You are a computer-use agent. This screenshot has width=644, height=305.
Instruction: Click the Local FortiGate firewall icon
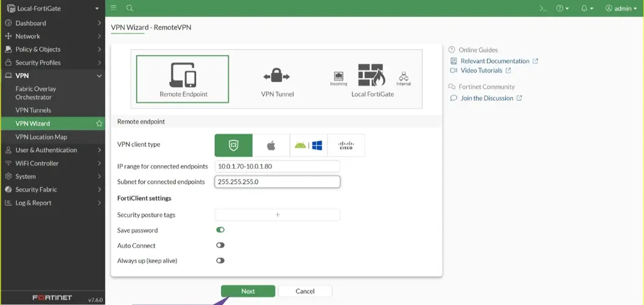click(x=372, y=75)
